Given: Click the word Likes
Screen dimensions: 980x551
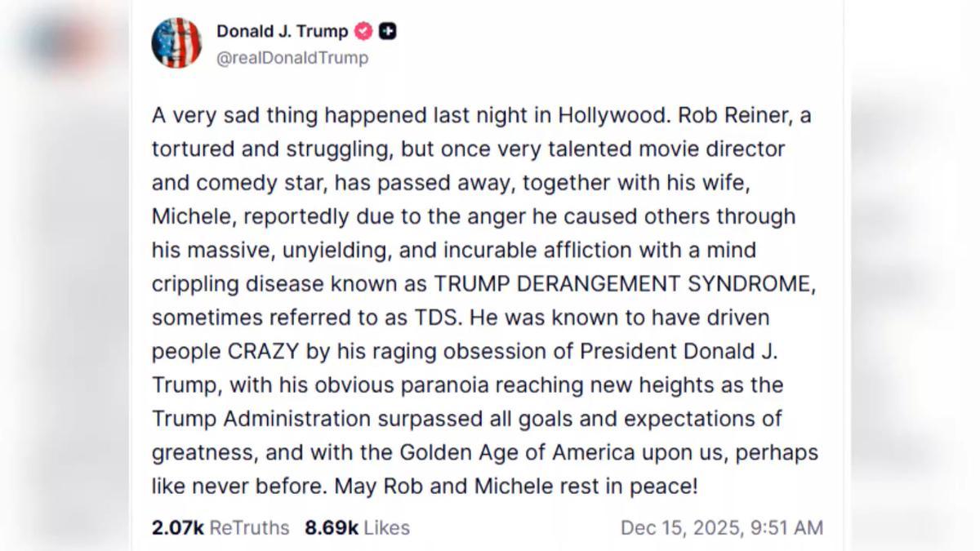Looking at the screenshot, I should pos(386,528).
